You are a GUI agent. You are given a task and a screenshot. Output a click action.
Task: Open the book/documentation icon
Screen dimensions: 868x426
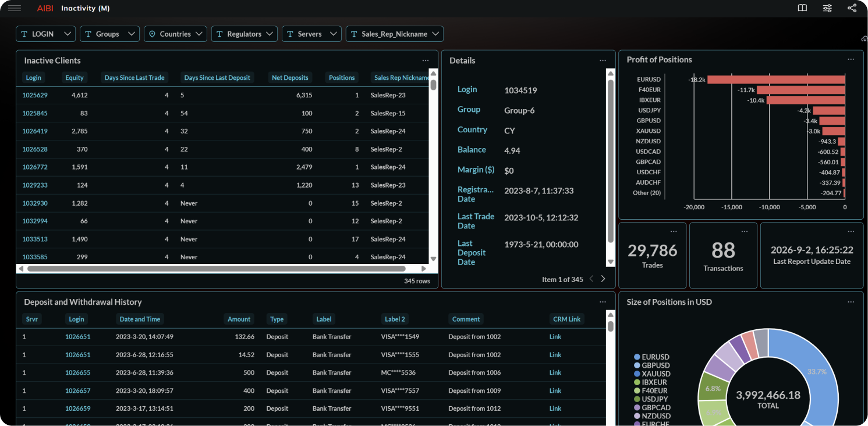802,8
